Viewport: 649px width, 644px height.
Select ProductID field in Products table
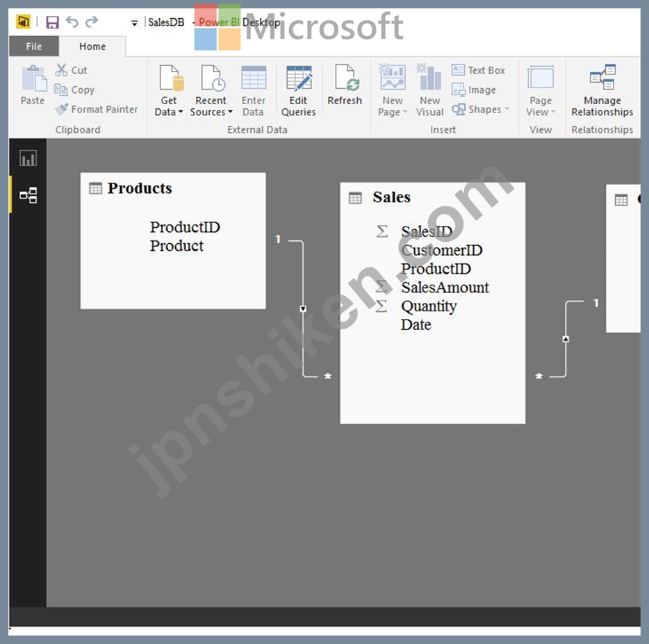(185, 226)
